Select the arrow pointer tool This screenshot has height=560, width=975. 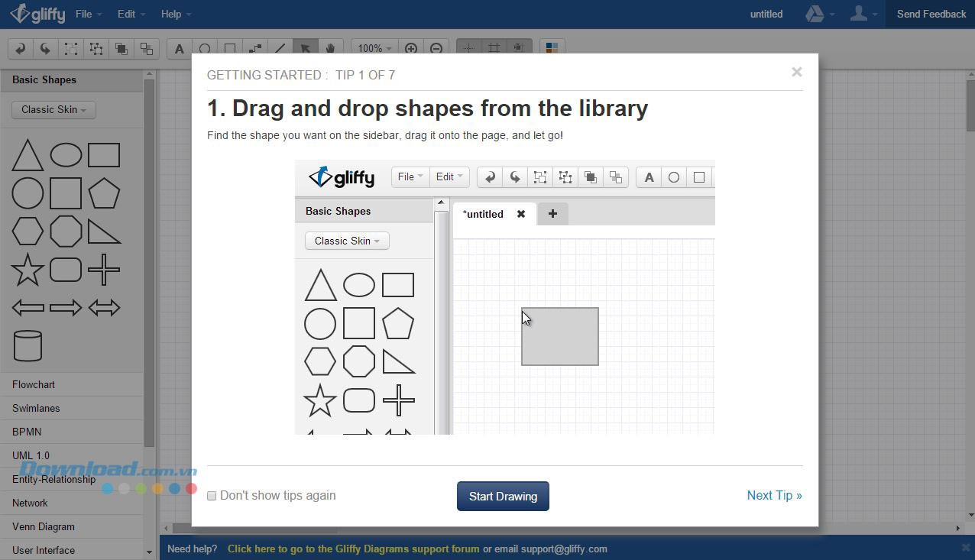(306, 48)
